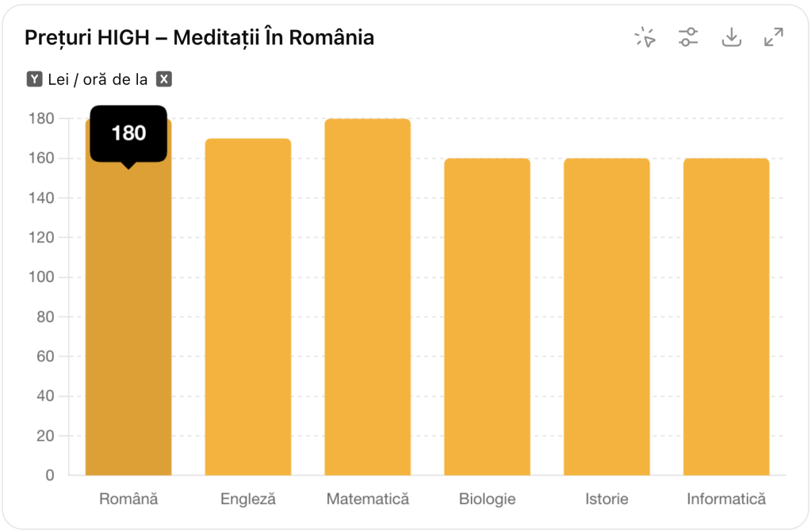The height and width of the screenshot is (532, 812).
Task: Click the Biologie axis label
Action: pos(487,499)
